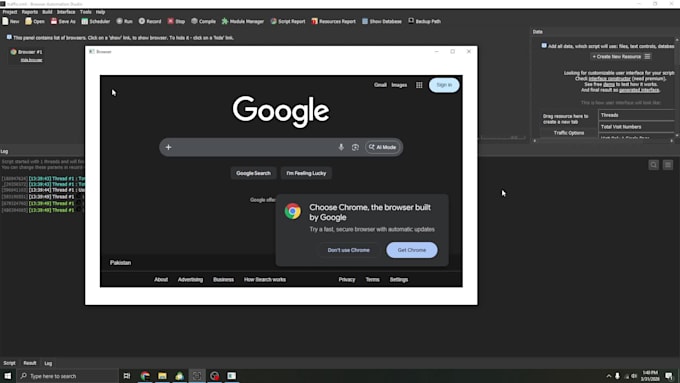Click the Google Search button

pyautogui.click(x=253, y=173)
